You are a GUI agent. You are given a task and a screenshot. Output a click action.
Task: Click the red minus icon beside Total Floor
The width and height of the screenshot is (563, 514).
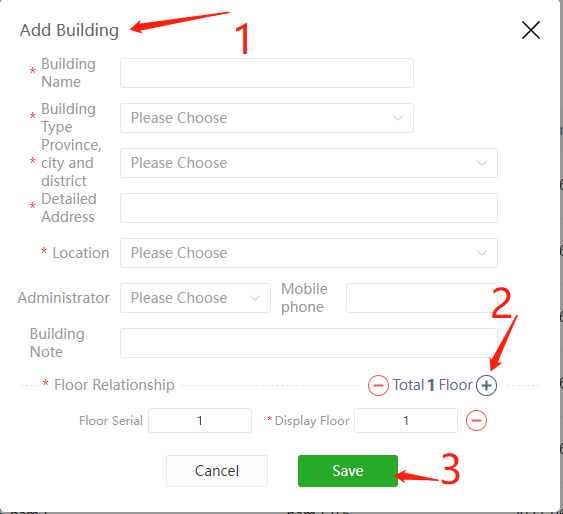coord(378,386)
